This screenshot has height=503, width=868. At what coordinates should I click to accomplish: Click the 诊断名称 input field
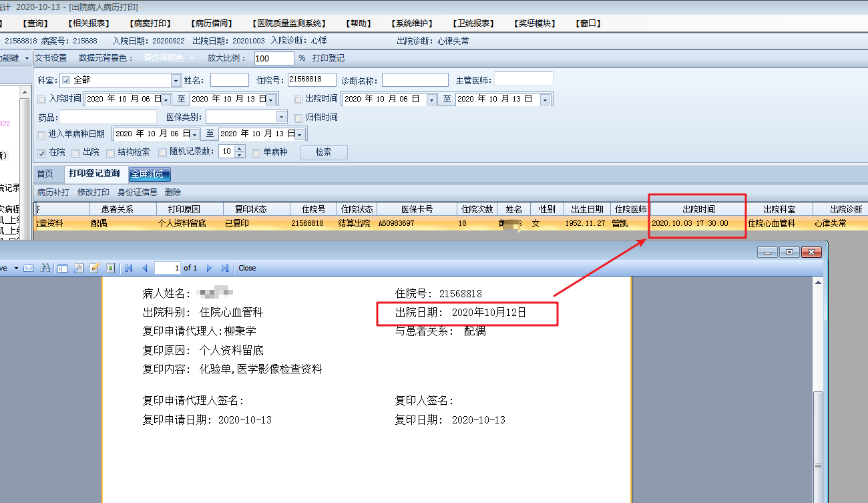tap(415, 80)
